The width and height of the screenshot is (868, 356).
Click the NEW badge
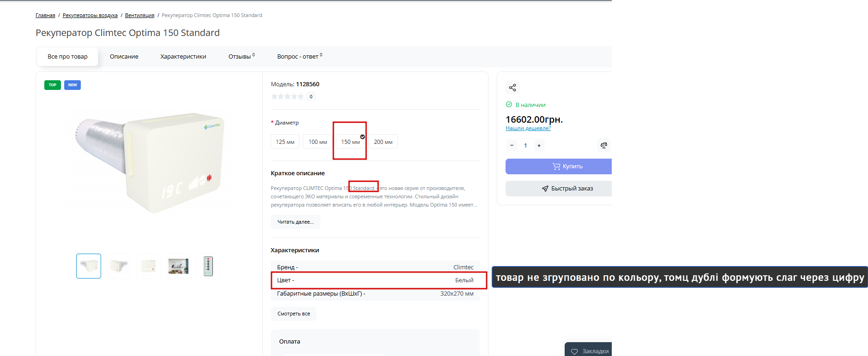point(72,85)
